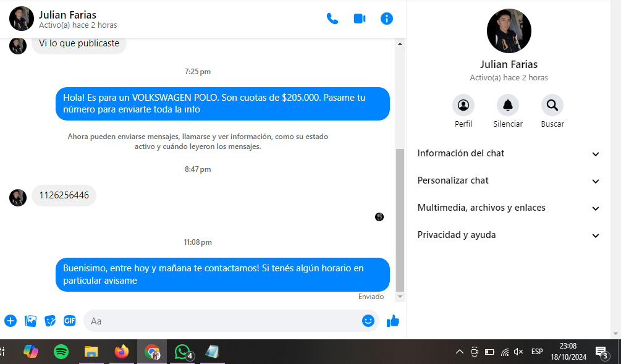Open the notepad-like app in taskbar
This screenshot has height=364, width=621.
[x=213, y=351]
